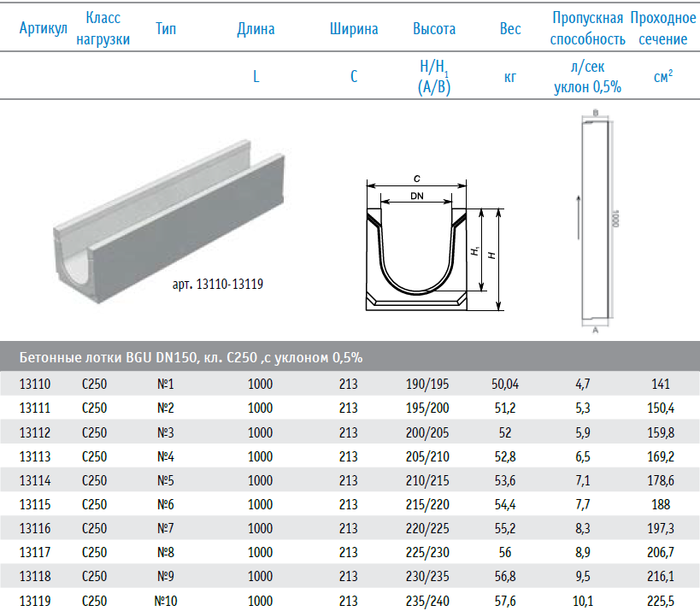Open article 13110 in the first table row

35,385
